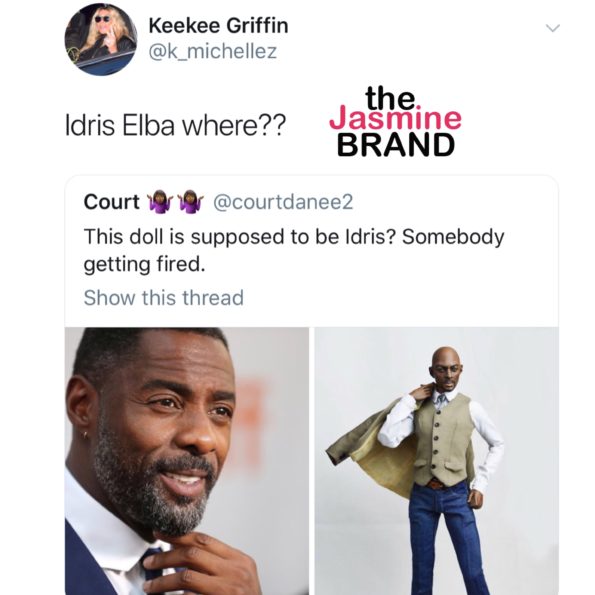The width and height of the screenshot is (595, 595).
Task: Click the second shrugging woman emoji
Action: [x=190, y=201]
